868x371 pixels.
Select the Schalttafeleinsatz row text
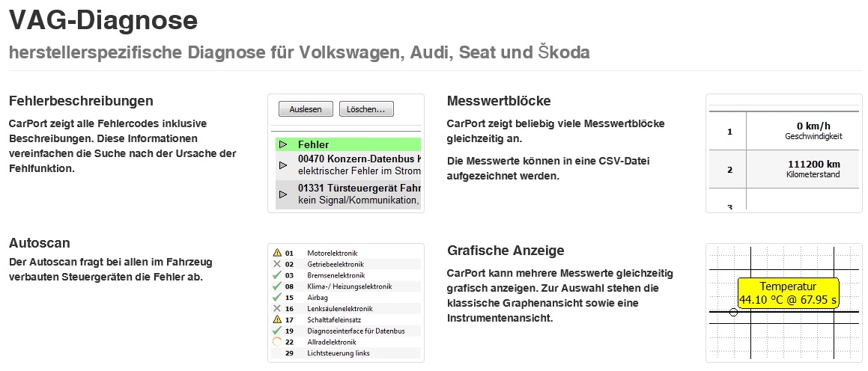click(334, 319)
